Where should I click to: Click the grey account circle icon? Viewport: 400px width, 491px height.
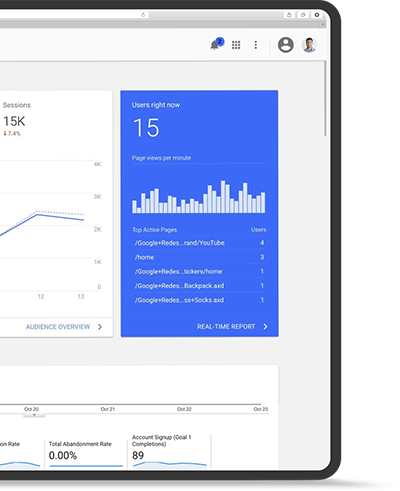[286, 45]
